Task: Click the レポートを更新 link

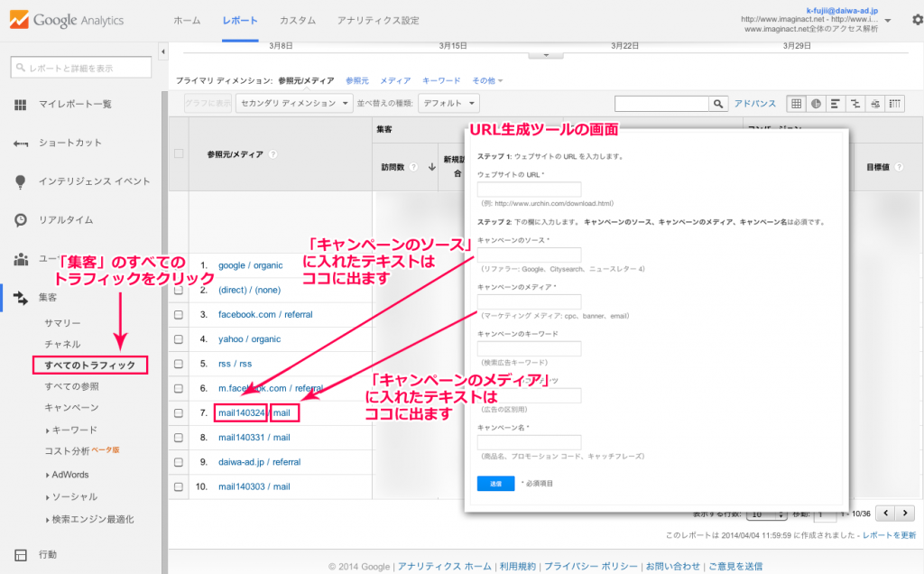Action: pyautogui.click(x=889, y=535)
